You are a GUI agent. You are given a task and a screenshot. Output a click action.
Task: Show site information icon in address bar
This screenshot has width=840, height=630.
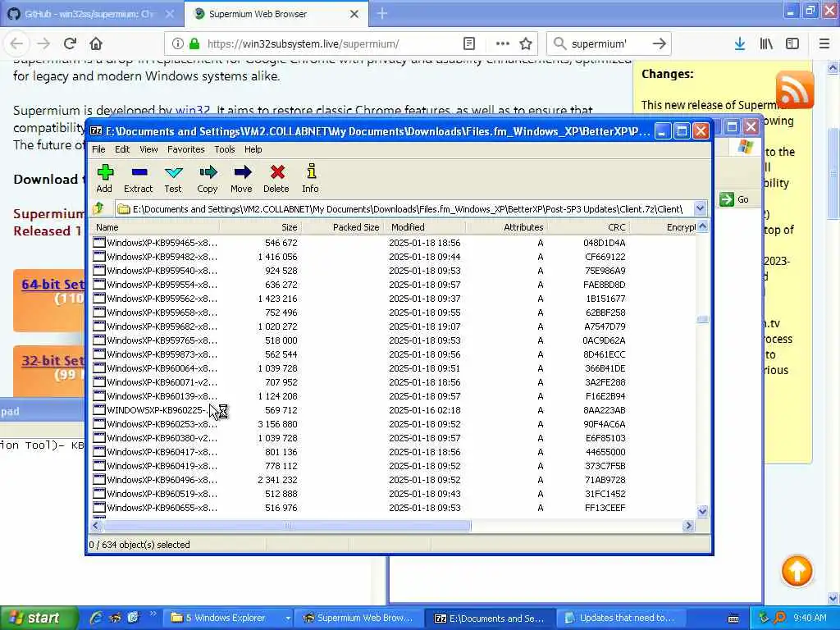(177, 43)
